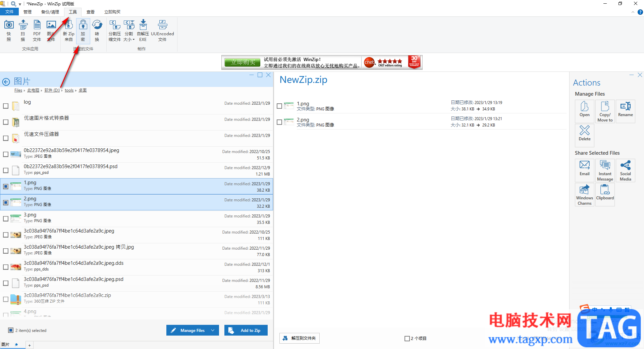Click the Split Zip File (分割压缩文件) icon

[x=115, y=31]
